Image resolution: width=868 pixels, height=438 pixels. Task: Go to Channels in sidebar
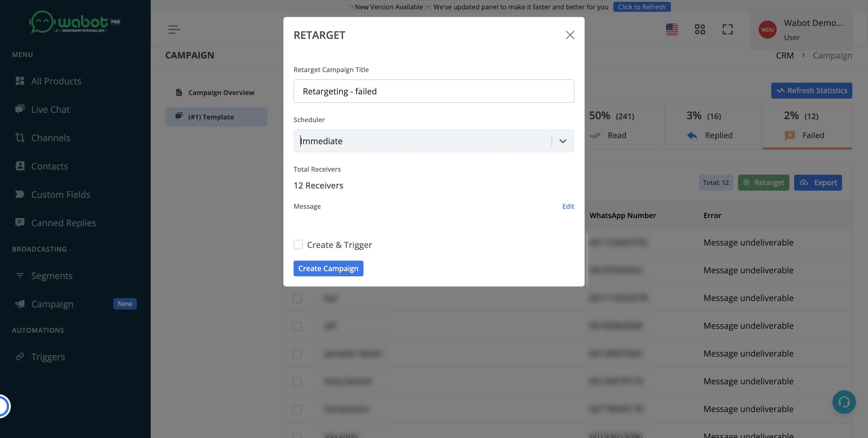[51, 138]
